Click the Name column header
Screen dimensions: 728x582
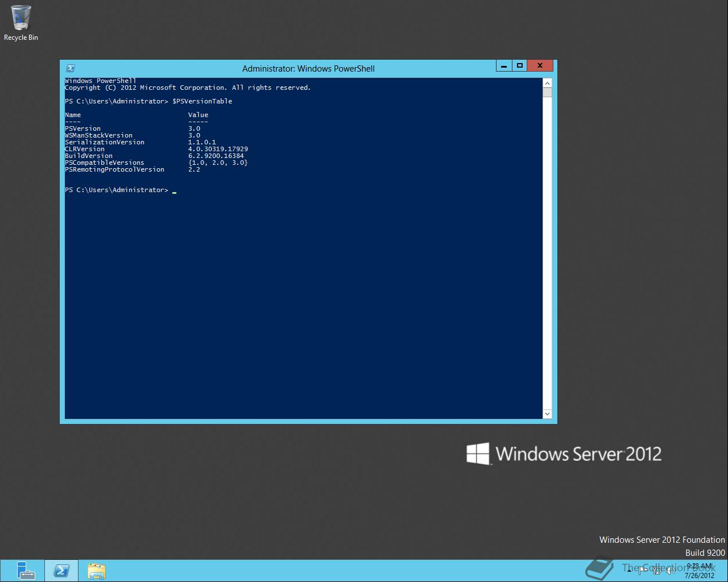point(73,115)
